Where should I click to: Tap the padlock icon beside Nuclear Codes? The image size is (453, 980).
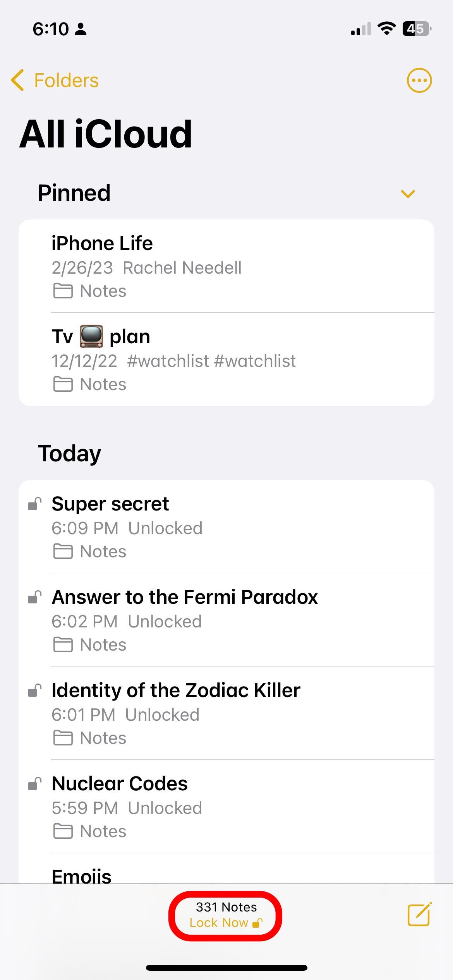pyautogui.click(x=35, y=784)
